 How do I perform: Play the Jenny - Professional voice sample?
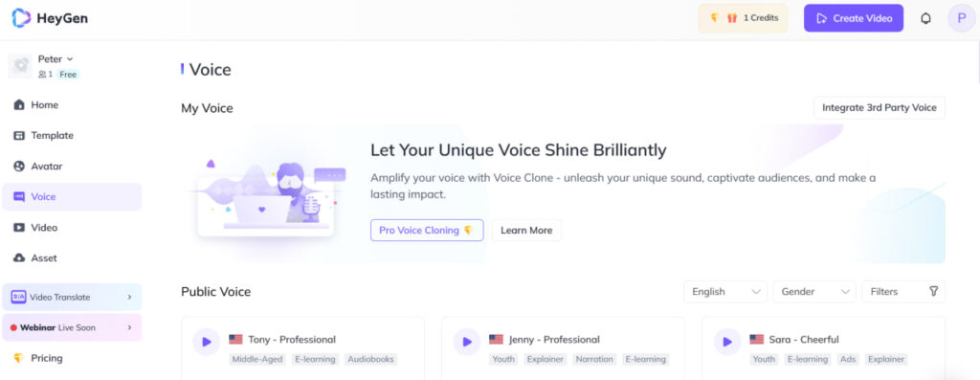click(x=466, y=342)
